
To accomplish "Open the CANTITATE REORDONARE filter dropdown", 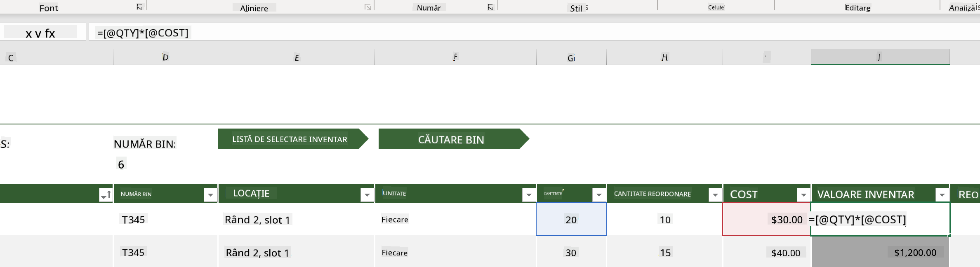I will [715, 194].
